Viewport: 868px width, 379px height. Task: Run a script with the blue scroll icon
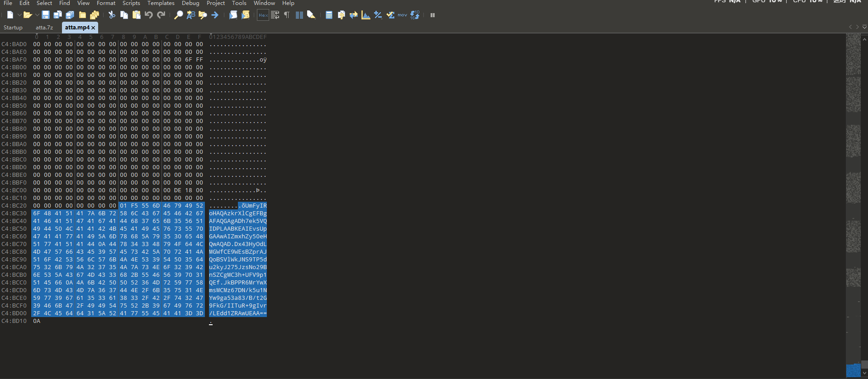233,15
